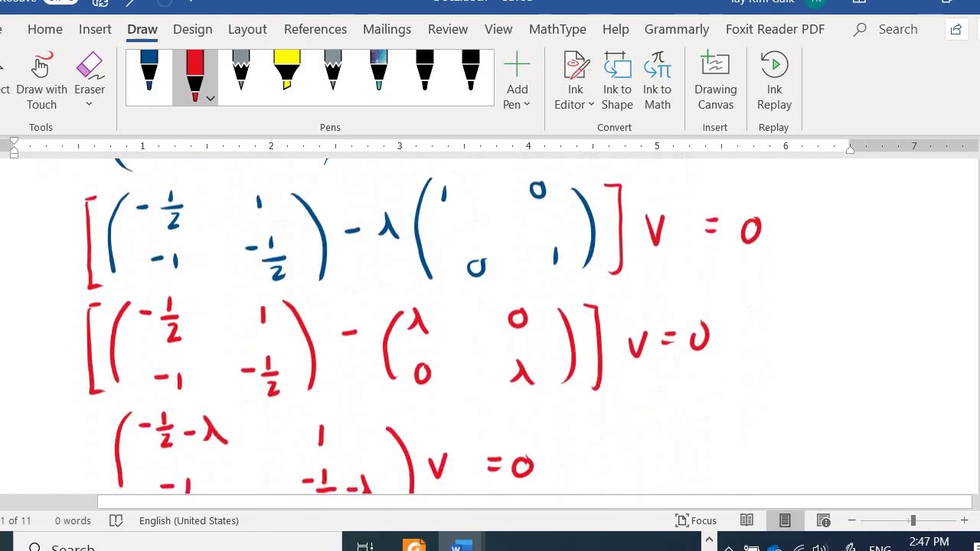Switch to Web Layout view

[823, 520]
